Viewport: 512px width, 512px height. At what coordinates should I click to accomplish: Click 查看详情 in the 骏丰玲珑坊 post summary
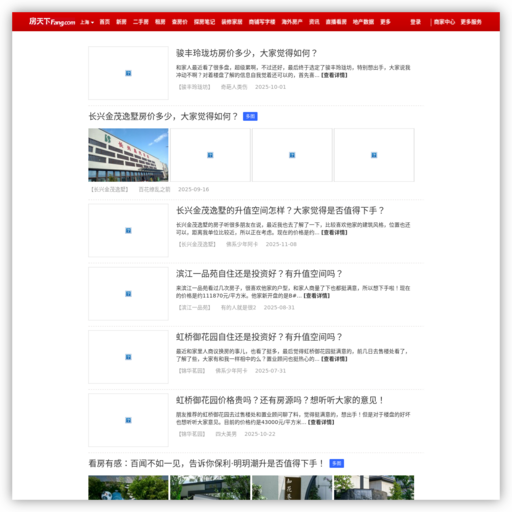334,75
